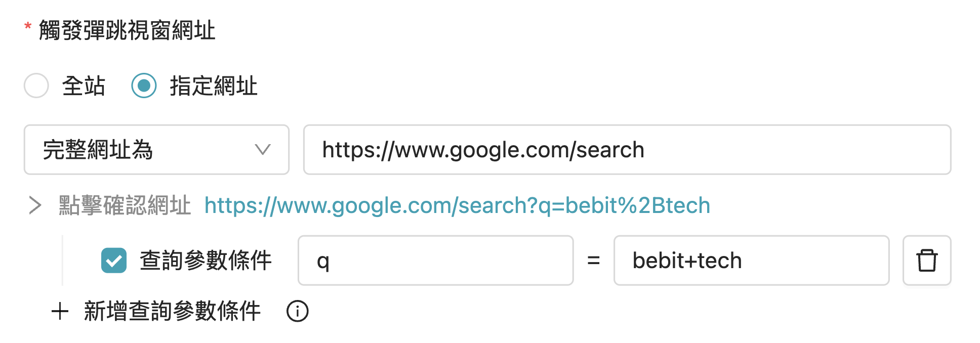
Task: Open the 完整網址為 match-type dropdown
Action: click(156, 150)
